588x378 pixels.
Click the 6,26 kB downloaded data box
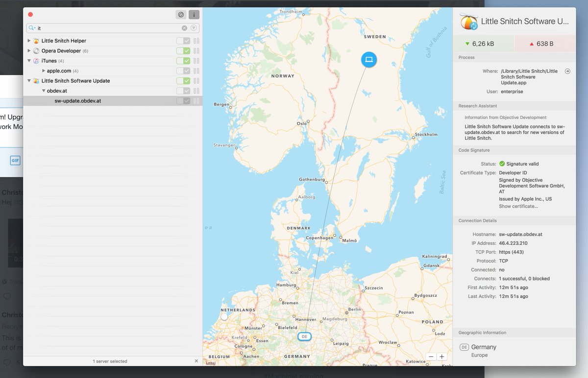(x=483, y=44)
